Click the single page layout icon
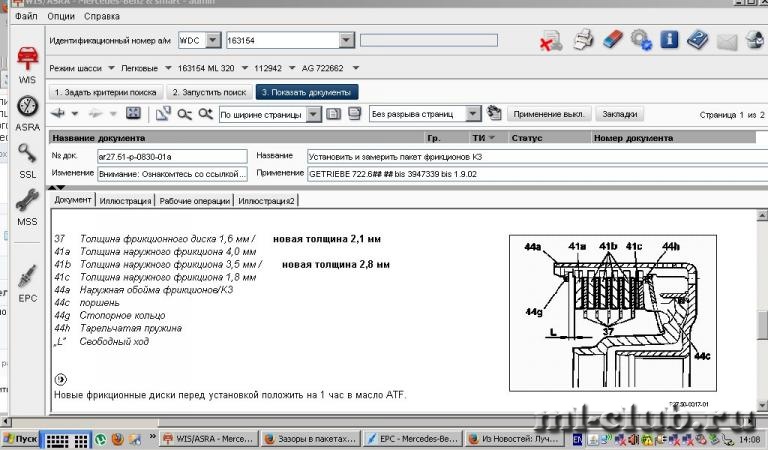 pyautogui.click(x=333, y=114)
